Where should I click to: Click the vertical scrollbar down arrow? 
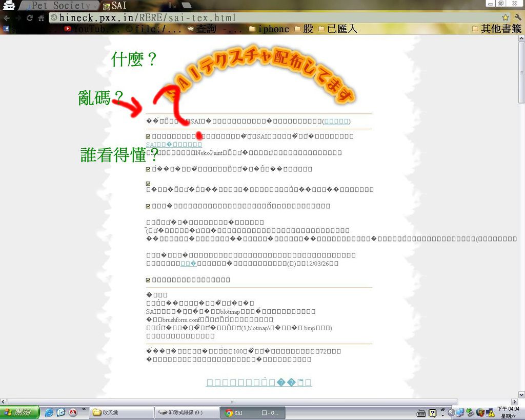pos(521,394)
